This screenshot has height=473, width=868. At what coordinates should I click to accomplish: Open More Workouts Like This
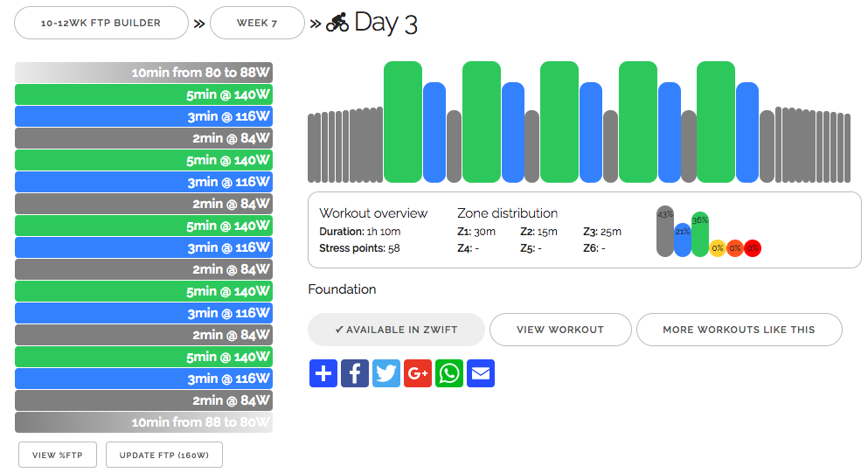739,330
